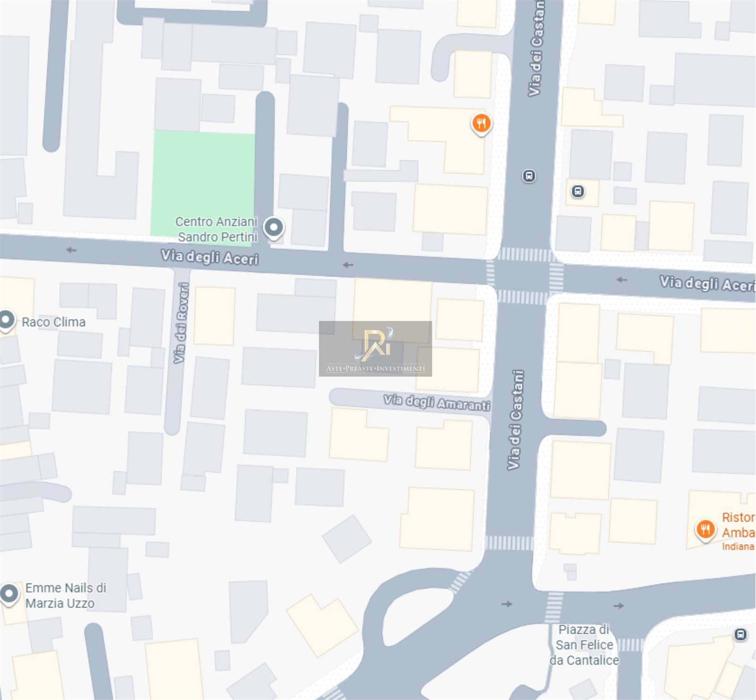Viewport: 756px width, 700px height.
Task: Select the Via degli Aceri label near the senior center
Action: point(210,257)
